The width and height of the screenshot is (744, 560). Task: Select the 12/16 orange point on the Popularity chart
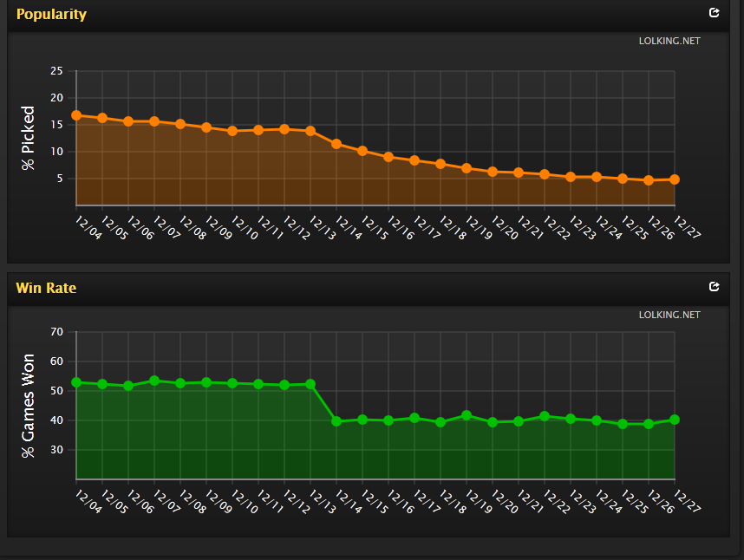tap(388, 157)
